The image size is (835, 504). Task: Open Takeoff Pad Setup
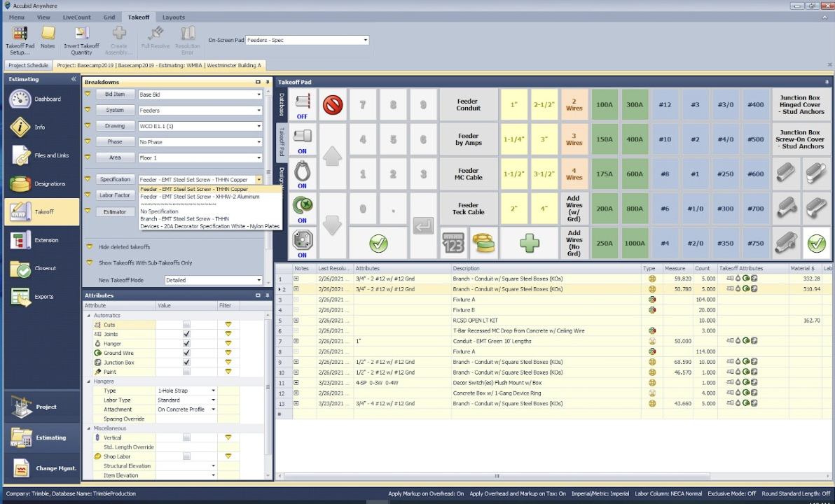coord(20,38)
